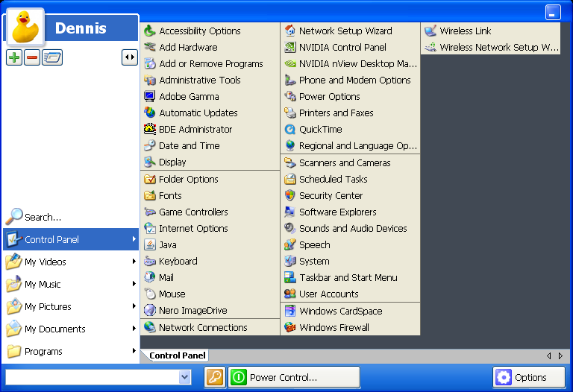This screenshot has width=573, height=392.
Task: Expand the My Music submenu arrow
Action: (x=134, y=284)
